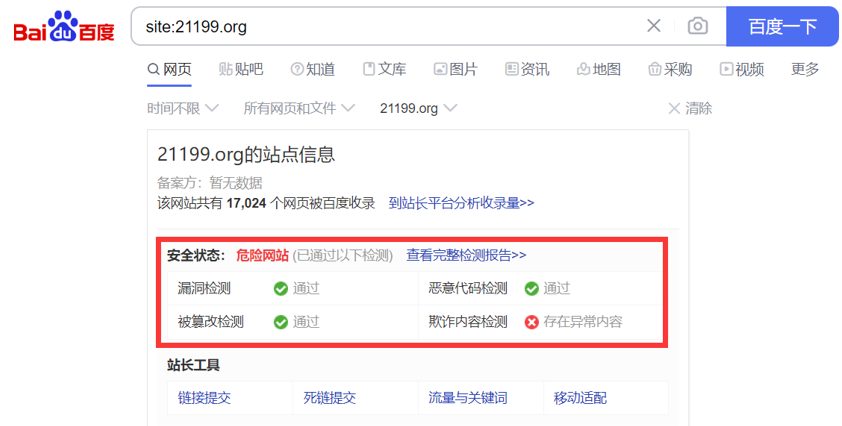
Task: Open the 图片 tab
Action: tap(455, 69)
